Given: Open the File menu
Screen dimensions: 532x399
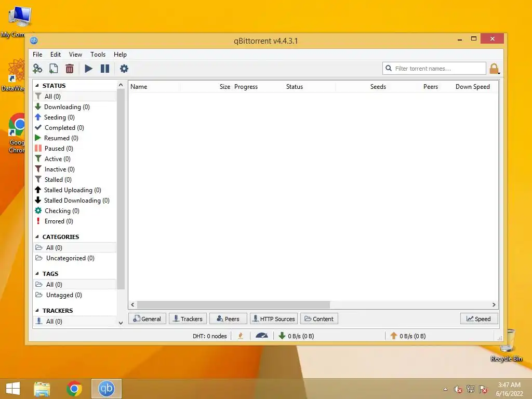Looking at the screenshot, I should (x=37, y=54).
